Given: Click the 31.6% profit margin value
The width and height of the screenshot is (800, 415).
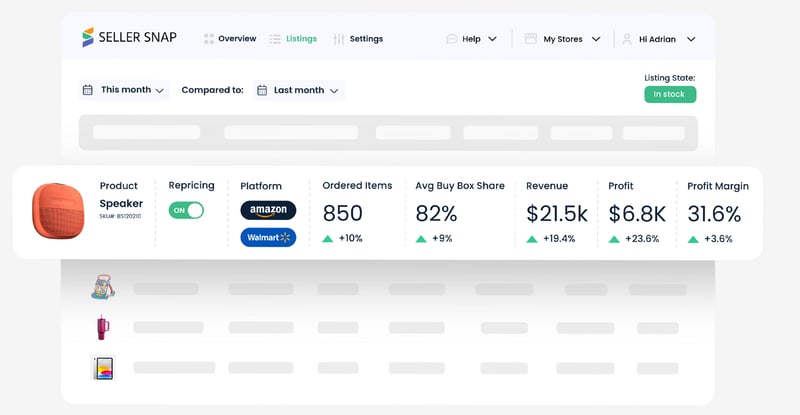Looking at the screenshot, I should pyautogui.click(x=714, y=214).
